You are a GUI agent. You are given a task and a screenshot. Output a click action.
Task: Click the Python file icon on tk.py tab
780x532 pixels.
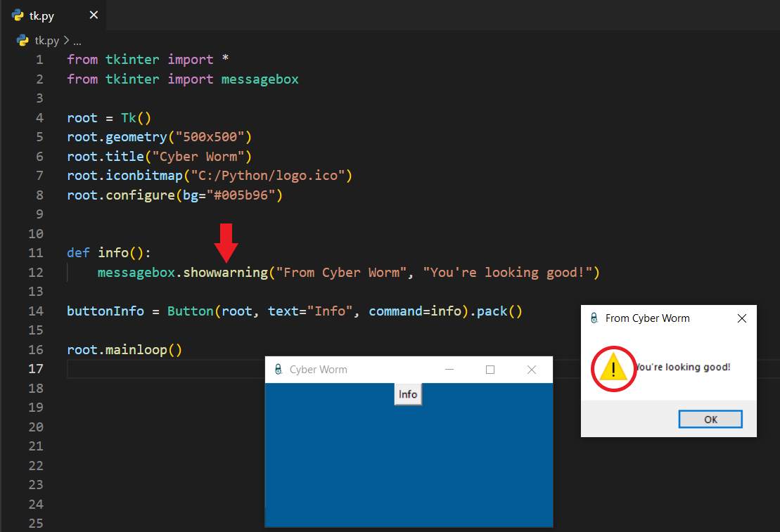tap(18, 15)
